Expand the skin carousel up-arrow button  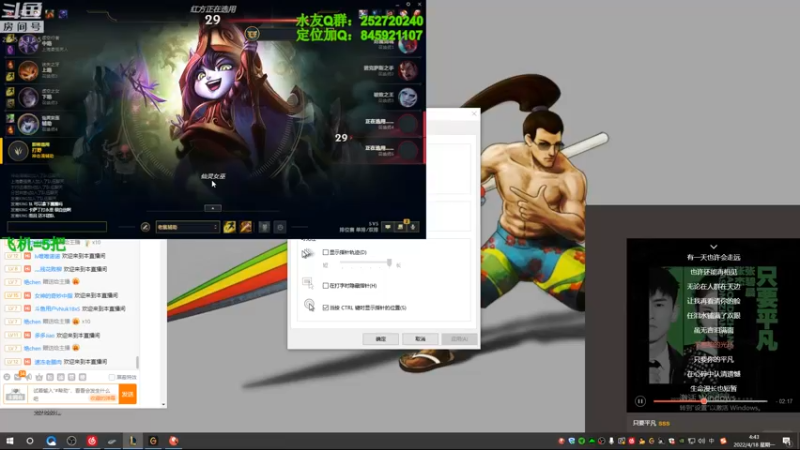coord(213,208)
